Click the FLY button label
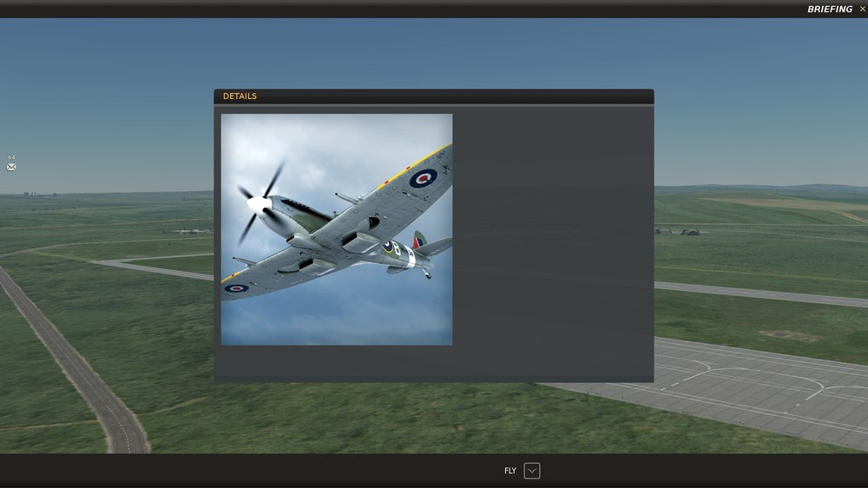This screenshot has width=868, height=488. 510,471
